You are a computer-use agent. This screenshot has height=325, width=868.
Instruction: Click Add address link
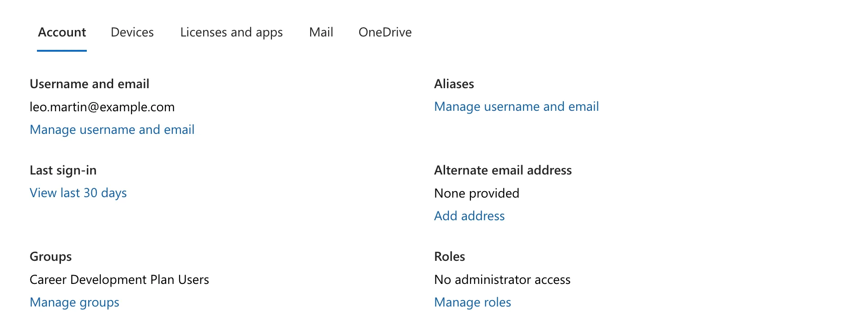pyautogui.click(x=470, y=216)
